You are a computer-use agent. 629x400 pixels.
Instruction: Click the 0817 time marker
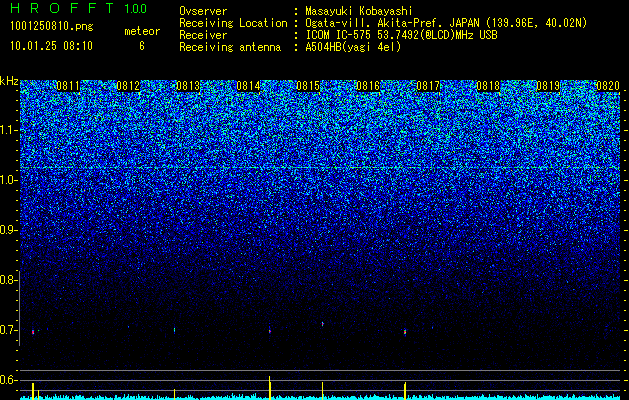pyautogui.click(x=428, y=86)
